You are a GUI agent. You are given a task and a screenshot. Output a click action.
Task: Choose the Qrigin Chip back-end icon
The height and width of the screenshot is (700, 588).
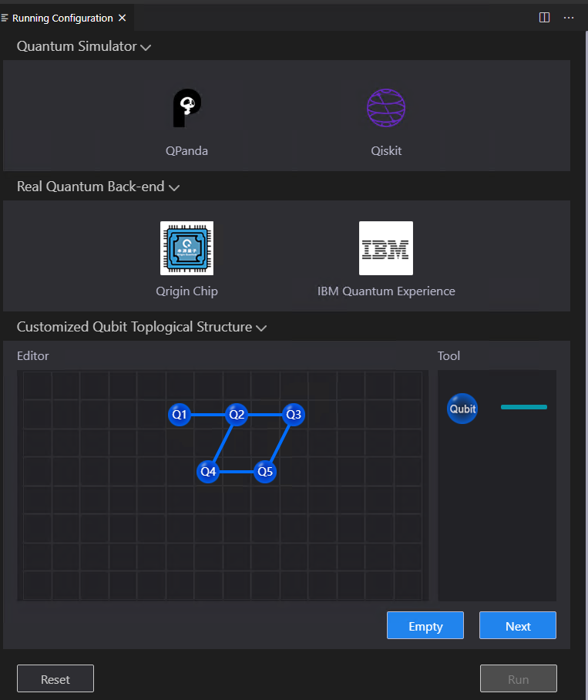pyautogui.click(x=187, y=248)
